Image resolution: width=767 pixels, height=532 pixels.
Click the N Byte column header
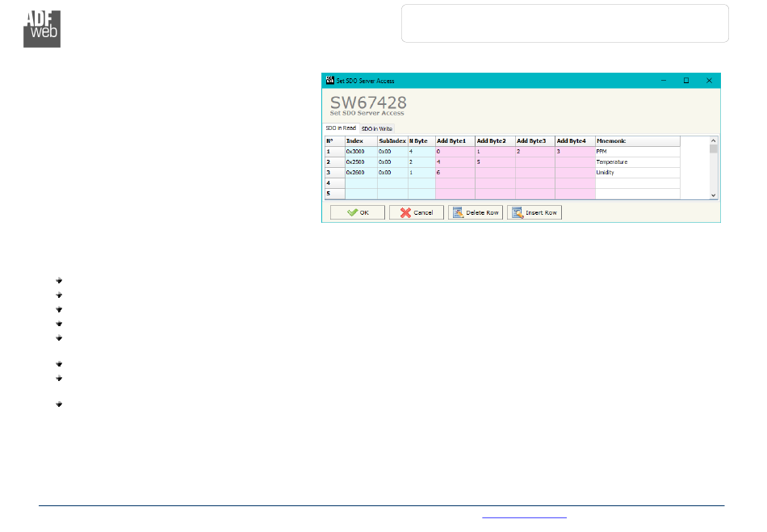421,140
